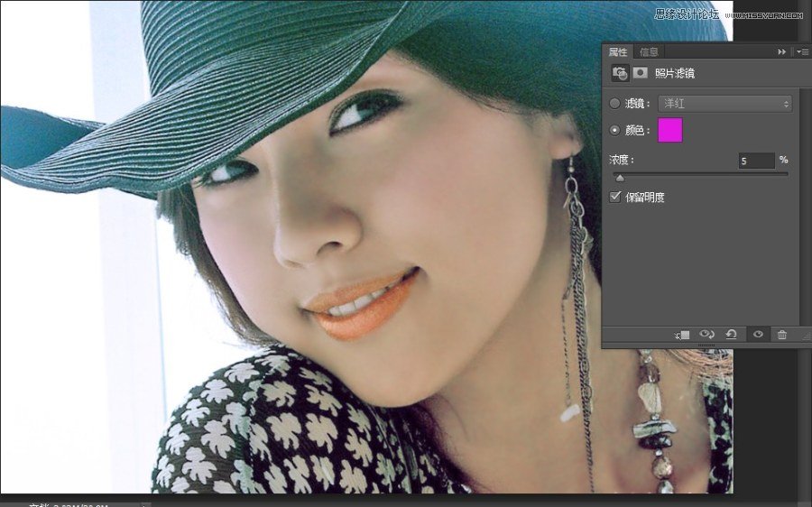
Task: Delete the adjustment layer with trash icon
Action: click(x=782, y=335)
